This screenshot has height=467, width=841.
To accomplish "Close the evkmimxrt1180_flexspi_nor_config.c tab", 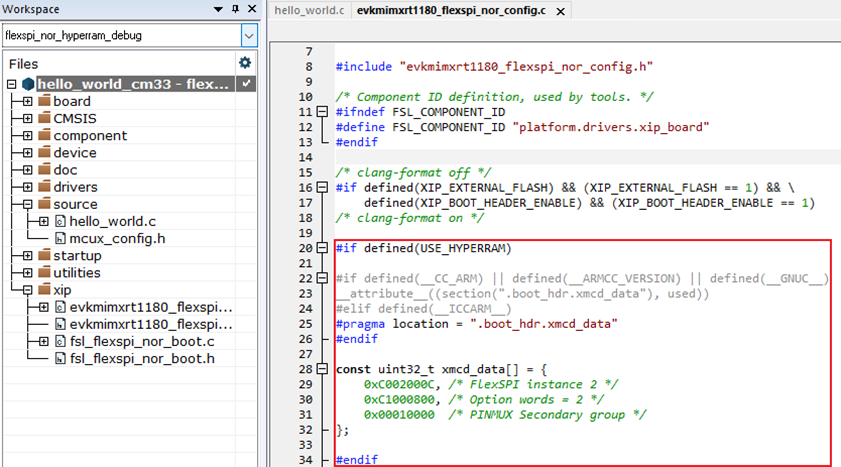I will click(558, 11).
